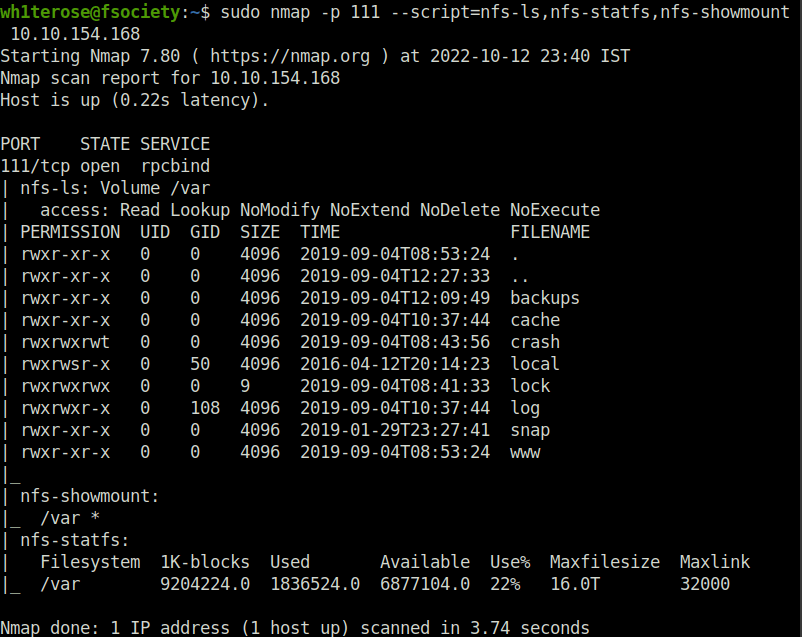The image size is (802, 637).
Task: Click the STATE column header
Action: click(x=105, y=144)
